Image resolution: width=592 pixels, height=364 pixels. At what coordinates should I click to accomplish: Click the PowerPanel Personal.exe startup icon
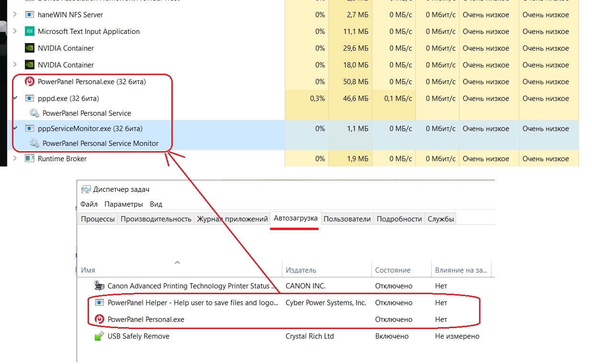[100, 320]
